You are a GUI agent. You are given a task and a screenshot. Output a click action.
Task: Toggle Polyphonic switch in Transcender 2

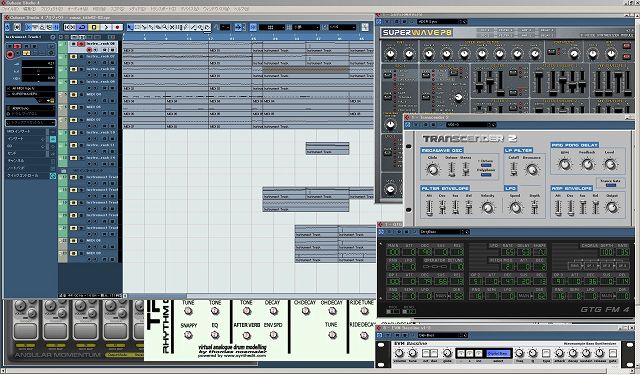[486, 174]
